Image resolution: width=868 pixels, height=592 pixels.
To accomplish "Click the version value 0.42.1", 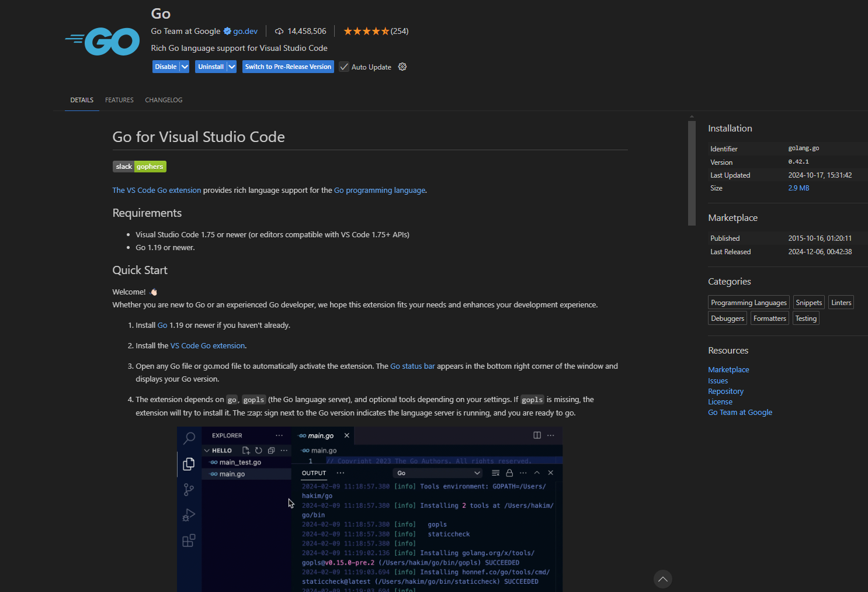I will click(x=798, y=162).
